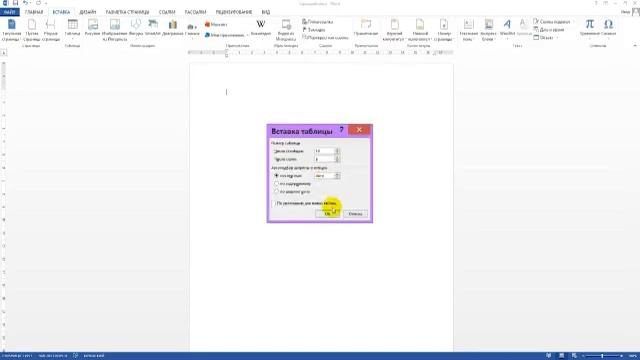Viewport: 640px width, 360px height.
Task: Switch to the Главная (Home) tab
Action: click(x=34, y=12)
